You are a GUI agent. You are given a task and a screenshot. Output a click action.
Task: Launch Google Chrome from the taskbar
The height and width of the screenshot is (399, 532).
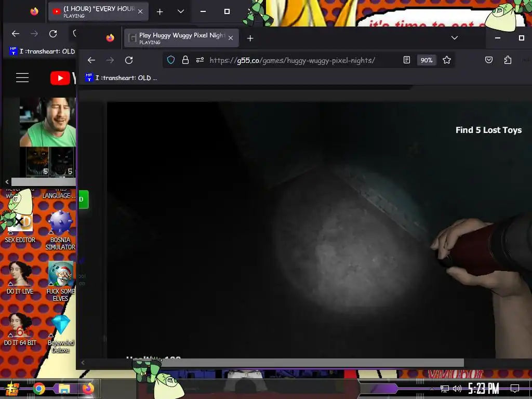point(38,389)
